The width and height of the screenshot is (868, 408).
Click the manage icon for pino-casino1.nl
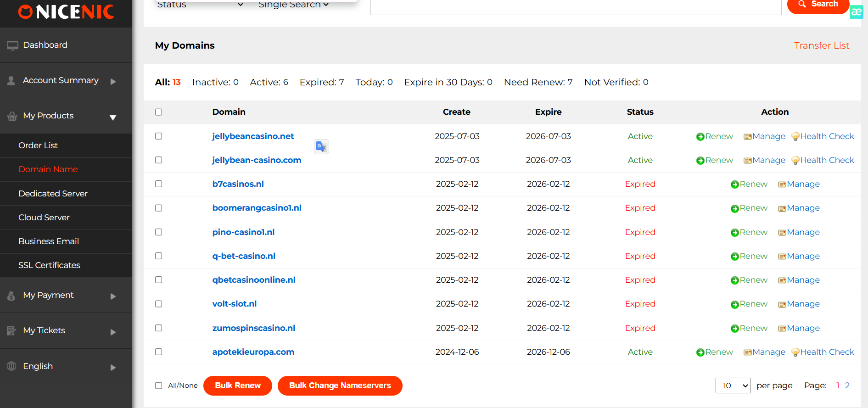coord(782,233)
